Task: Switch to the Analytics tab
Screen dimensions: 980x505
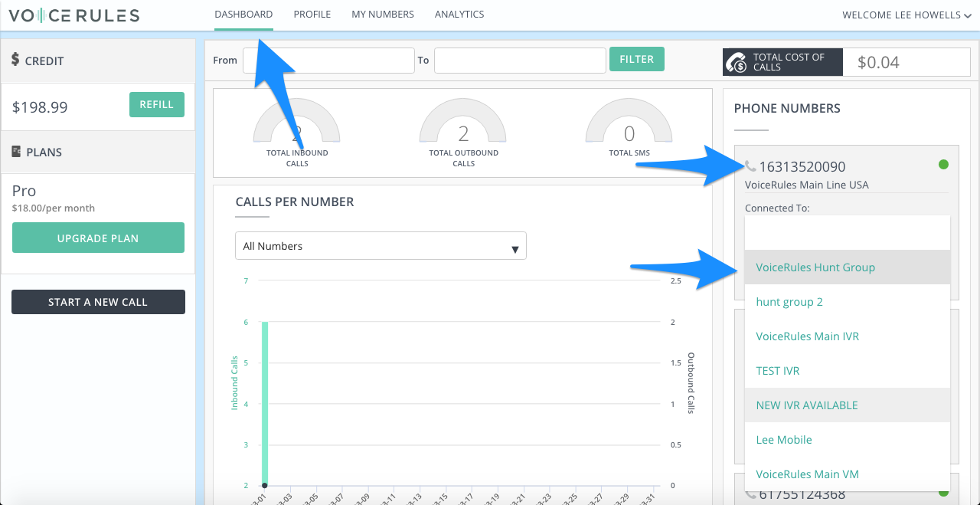Action: [x=459, y=14]
